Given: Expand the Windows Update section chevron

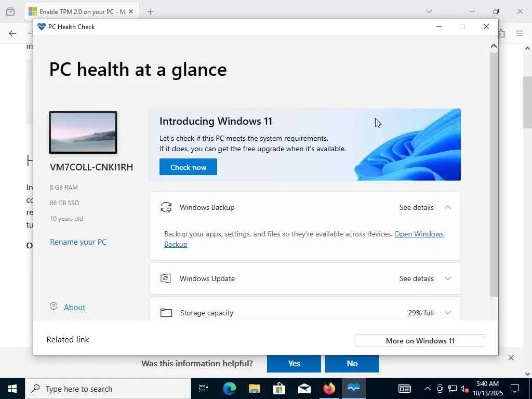Looking at the screenshot, I should 448,278.
